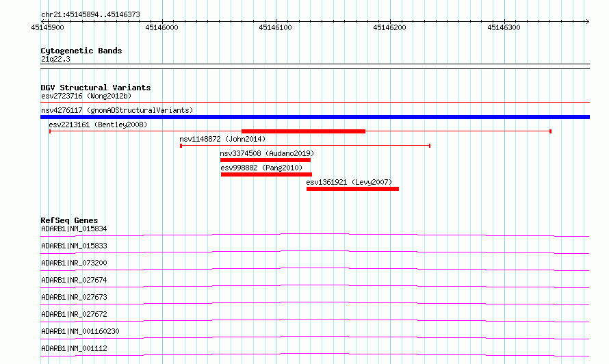Open variant esv2213161 (Bentley2008) label
609x364 pixels.
pos(98,125)
